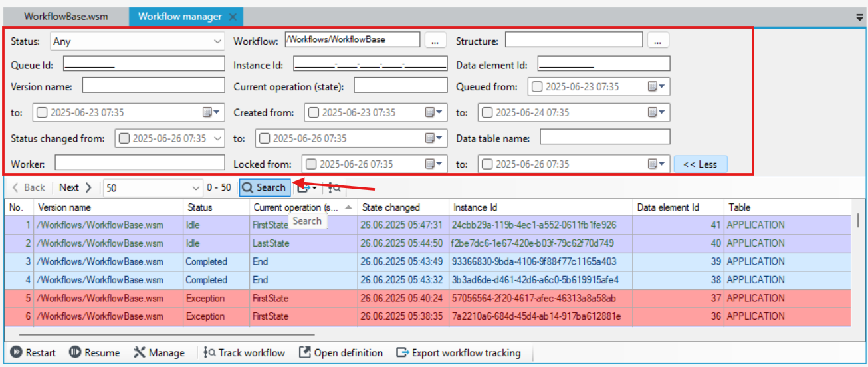Open calendar for Queued to 2025-06-23 date
This screenshot has width=868, height=367.
click(x=211, y=113)
